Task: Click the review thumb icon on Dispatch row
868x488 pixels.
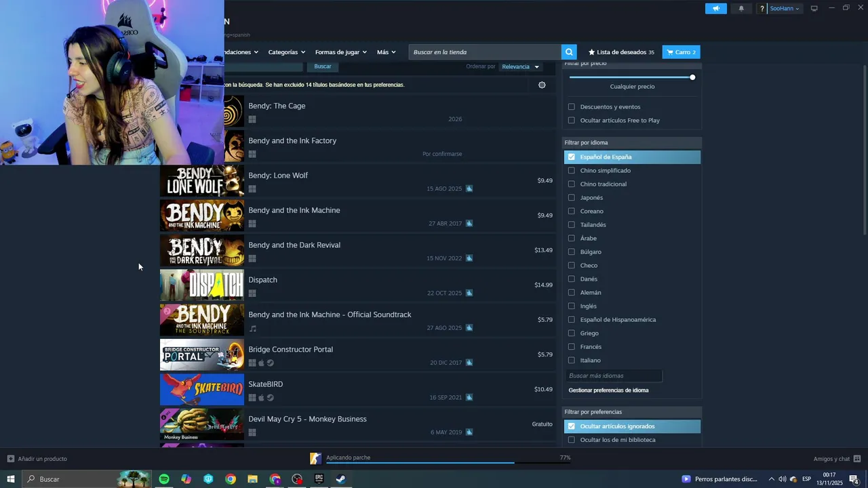Action: click(x=469, y=293)
